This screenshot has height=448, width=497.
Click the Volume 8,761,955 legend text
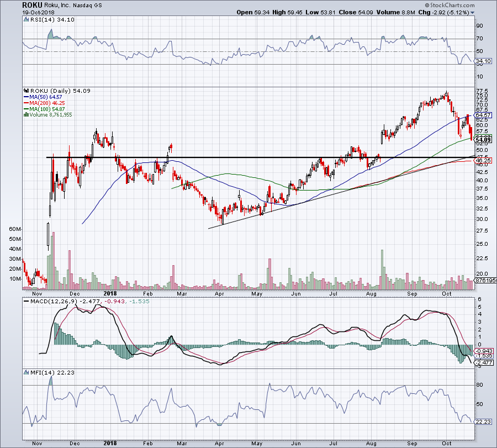[x=51, y=115]
